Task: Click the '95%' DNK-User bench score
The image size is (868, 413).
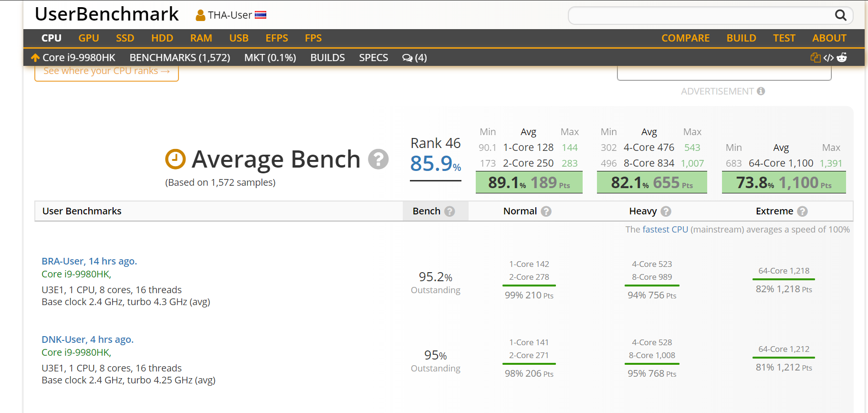Action: (436, 355)
